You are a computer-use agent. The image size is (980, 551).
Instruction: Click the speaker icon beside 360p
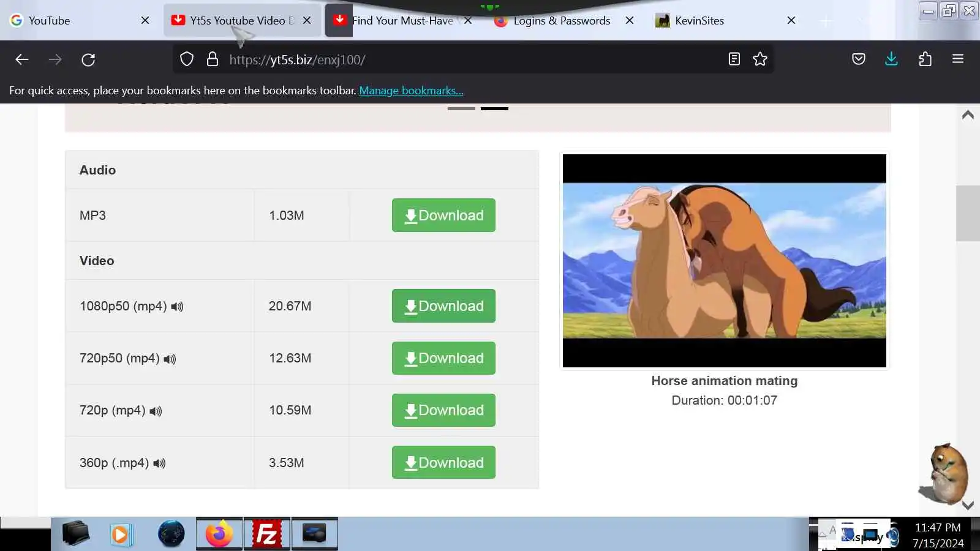[159, 463]
